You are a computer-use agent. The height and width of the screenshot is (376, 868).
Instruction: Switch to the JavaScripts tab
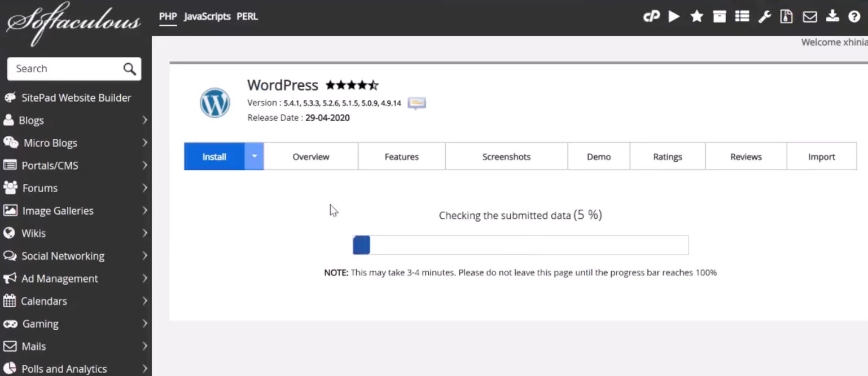pos(207,16)
